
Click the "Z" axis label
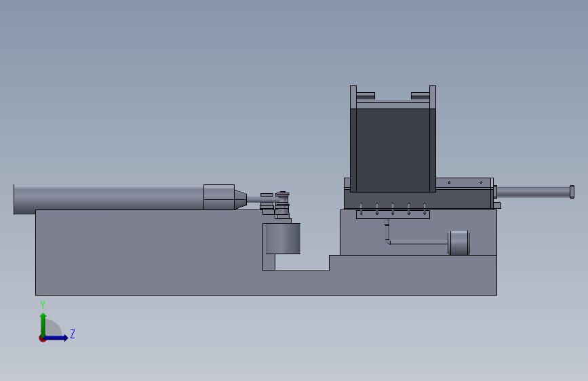(73, 334)
